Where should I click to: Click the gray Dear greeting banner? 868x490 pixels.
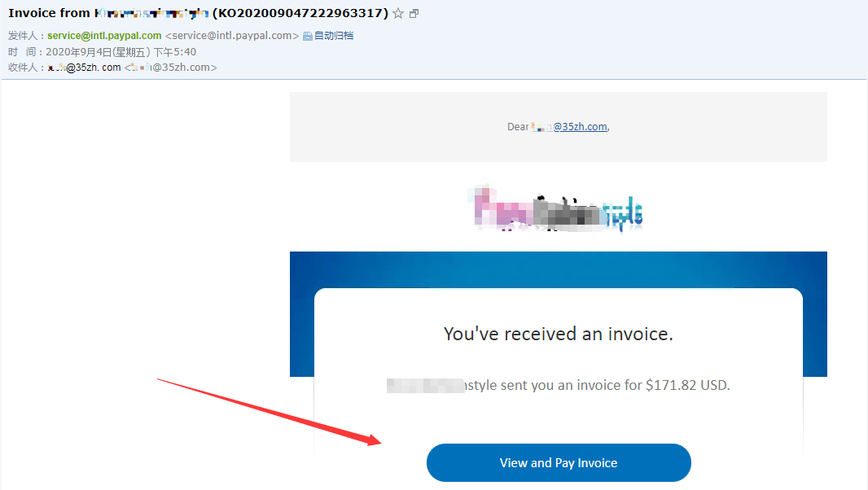pos(559,127)
